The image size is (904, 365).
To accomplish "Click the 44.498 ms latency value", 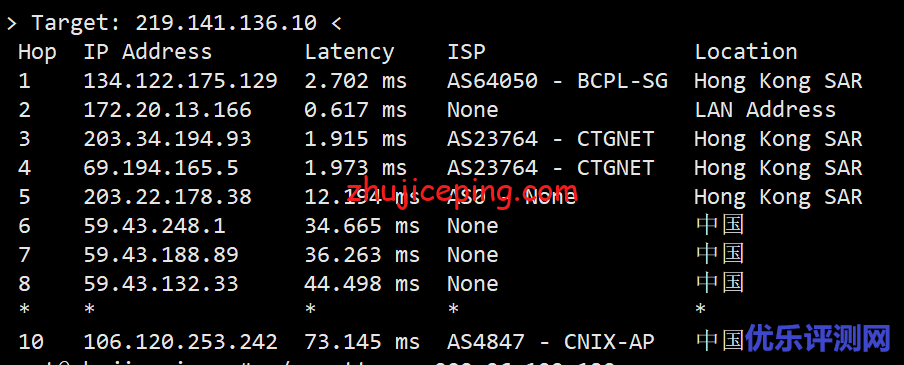I will point(362,283).
